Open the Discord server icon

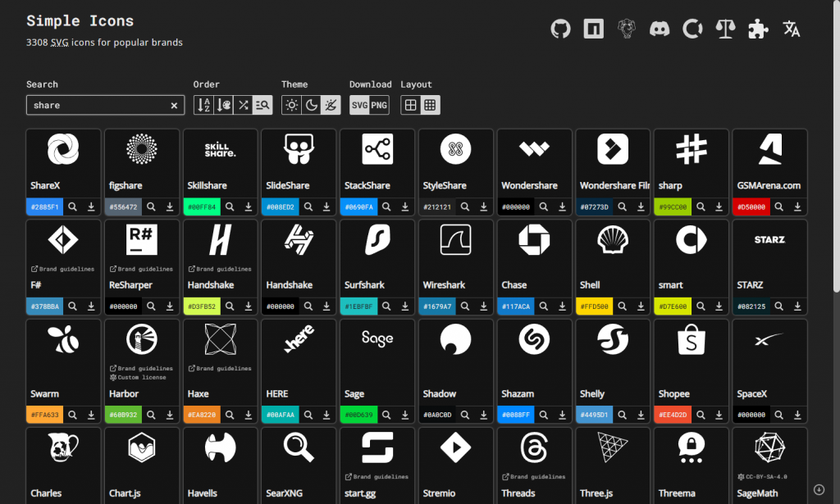(660, 29)
